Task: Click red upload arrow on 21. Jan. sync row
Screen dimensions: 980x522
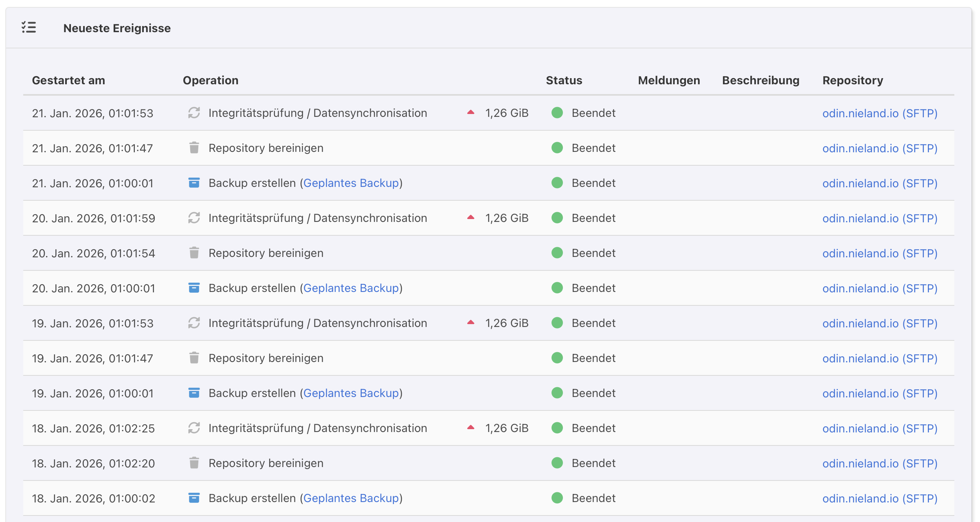Action: (470, 112)
